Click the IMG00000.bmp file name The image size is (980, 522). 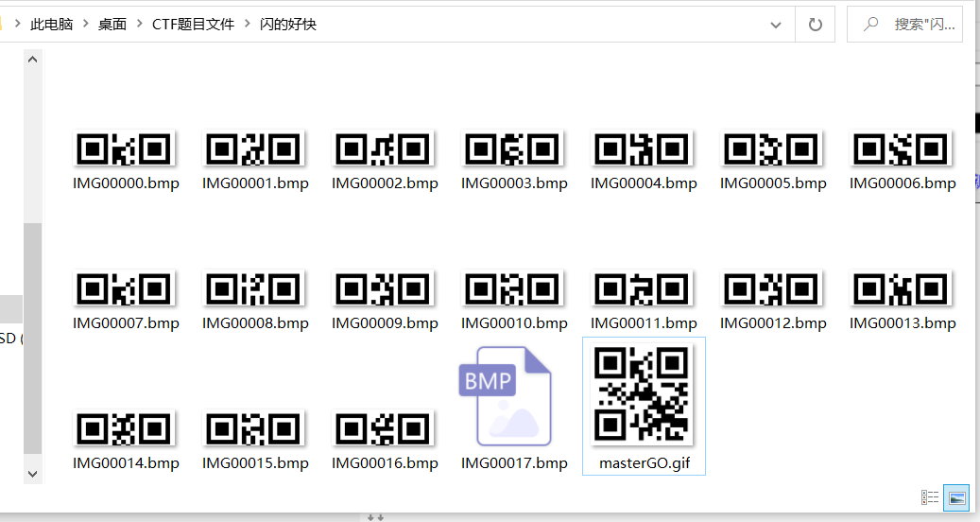pos(126,183)
